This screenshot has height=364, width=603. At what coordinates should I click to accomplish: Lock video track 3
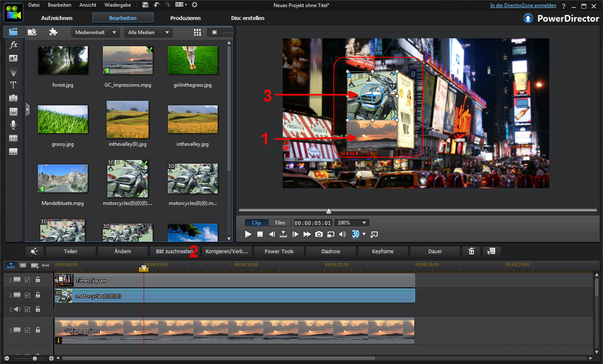coord(38,330)
